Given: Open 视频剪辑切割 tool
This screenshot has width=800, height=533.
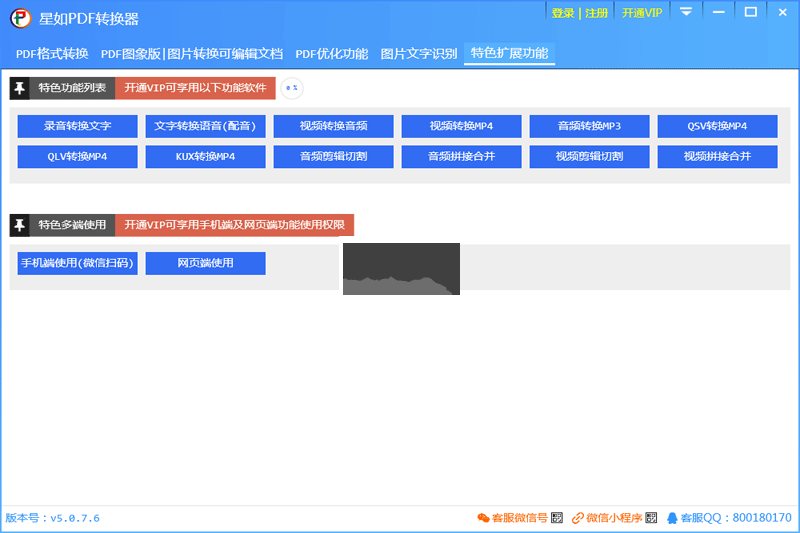Looking at the screenshot, I should (589, 157).
